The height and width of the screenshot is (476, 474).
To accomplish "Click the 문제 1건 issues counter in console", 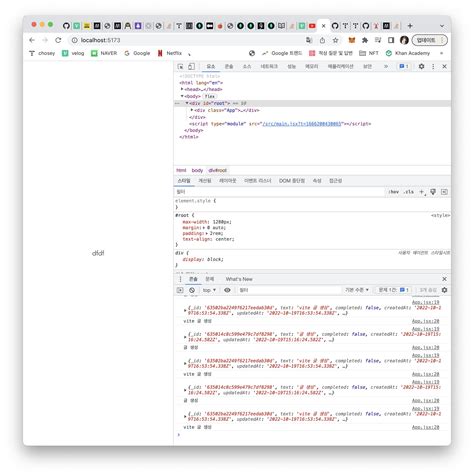I will [x=393, y=290].
